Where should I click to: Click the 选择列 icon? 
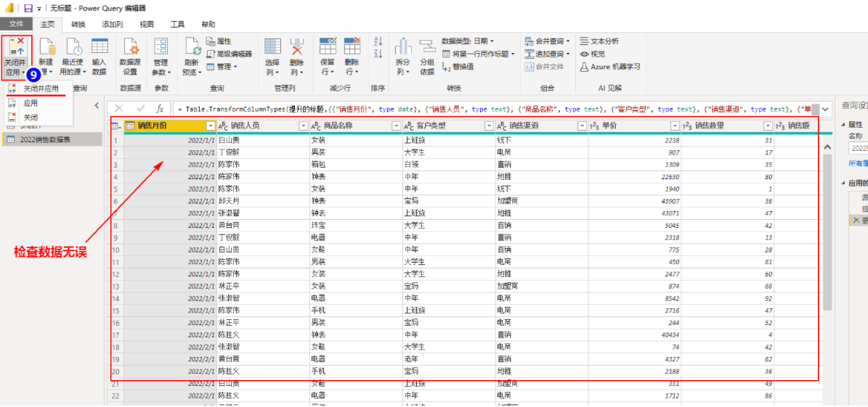[273, 48]
